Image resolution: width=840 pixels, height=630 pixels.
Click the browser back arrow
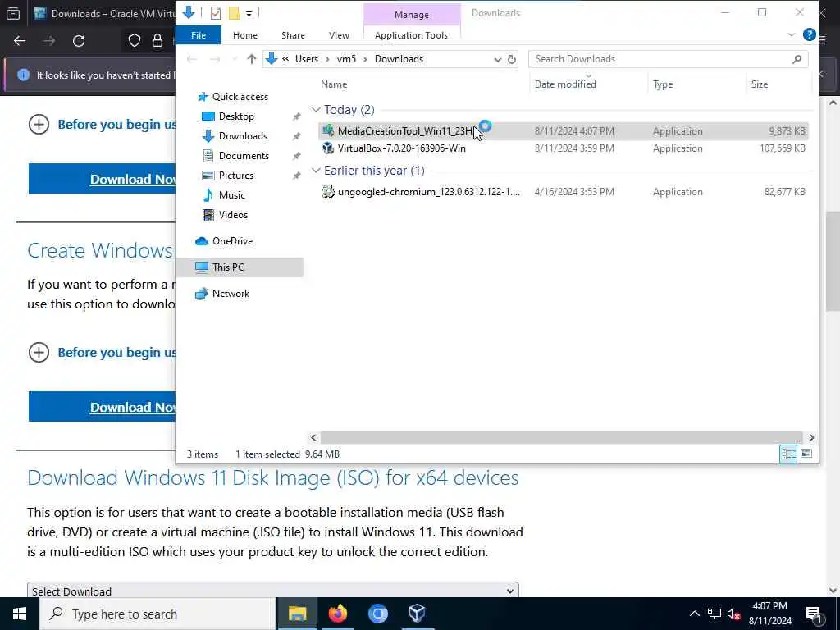20,41
